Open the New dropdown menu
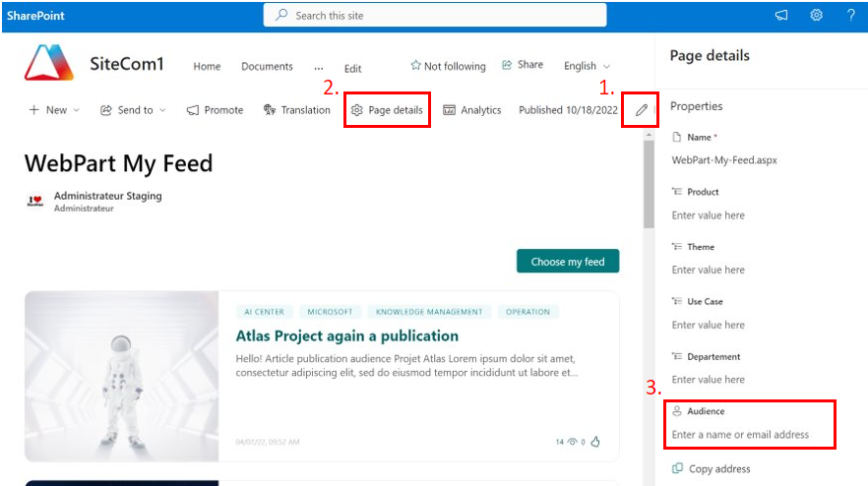The height and width of the screenshot is (486, 868). pos(54,110)
